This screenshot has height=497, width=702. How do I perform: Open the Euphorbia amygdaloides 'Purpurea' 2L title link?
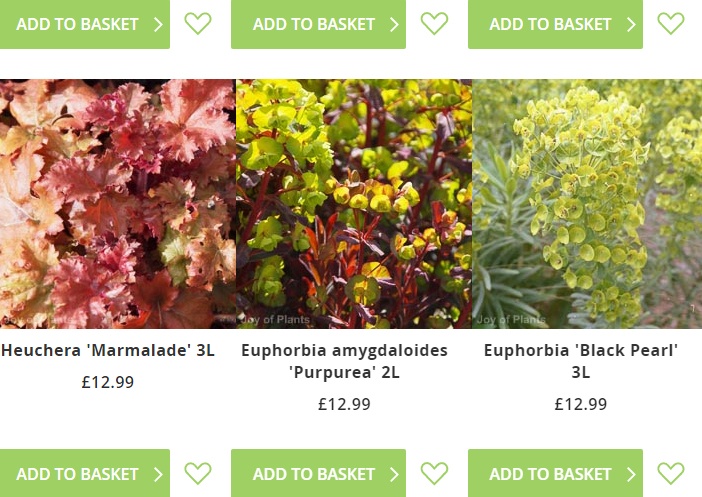tap(344, 361)
